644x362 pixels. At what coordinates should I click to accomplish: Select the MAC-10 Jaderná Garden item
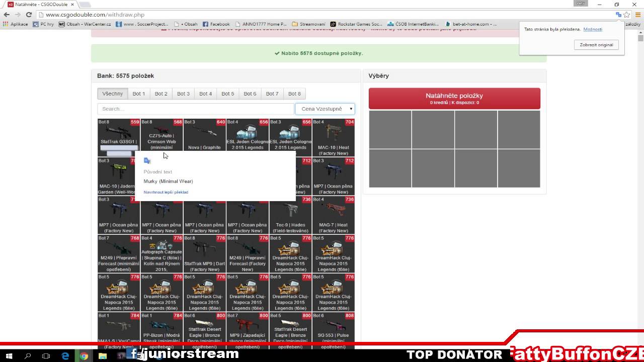pos(116,176)
